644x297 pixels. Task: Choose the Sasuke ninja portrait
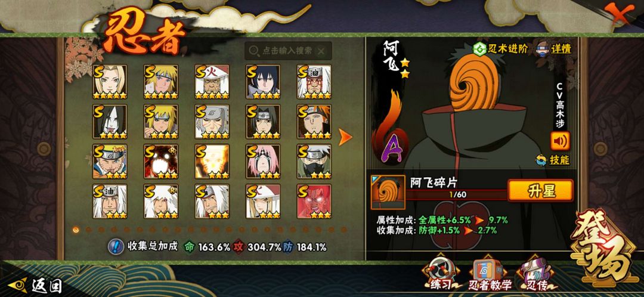(x=264, y=81)
